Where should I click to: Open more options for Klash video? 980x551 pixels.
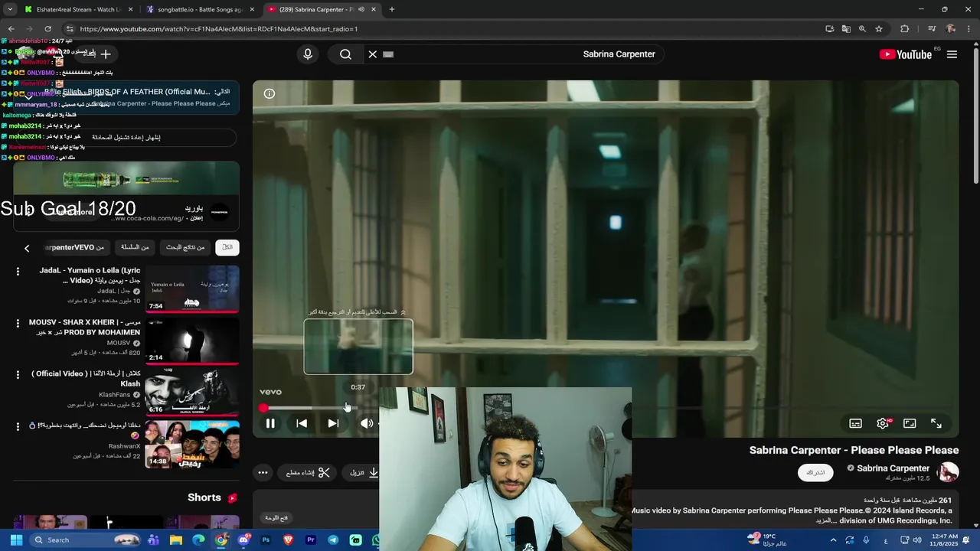18,374
